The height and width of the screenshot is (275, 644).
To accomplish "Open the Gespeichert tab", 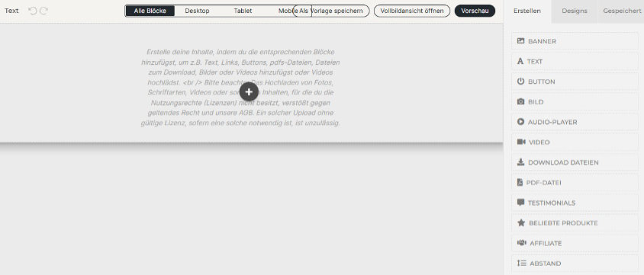I will coord(622,11).
